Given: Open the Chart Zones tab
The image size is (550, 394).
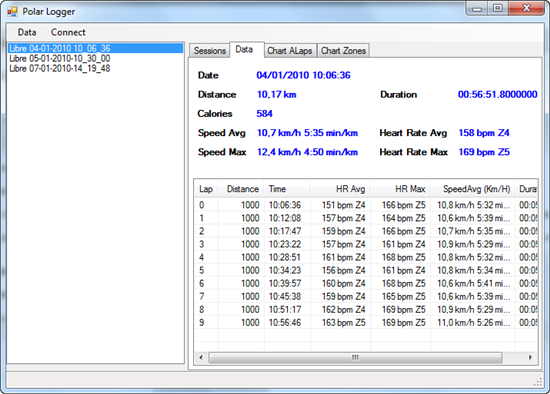Looking at the screenshot, I should (343, 51).
